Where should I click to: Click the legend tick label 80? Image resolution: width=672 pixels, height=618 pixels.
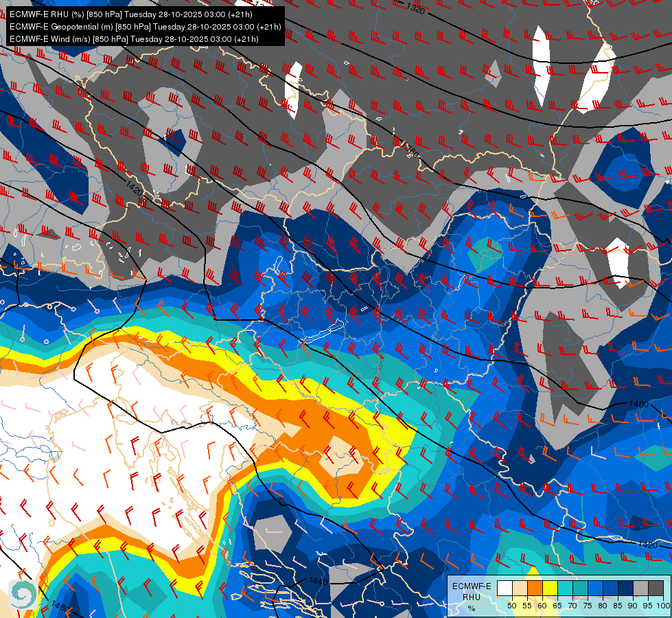(603, 606)
